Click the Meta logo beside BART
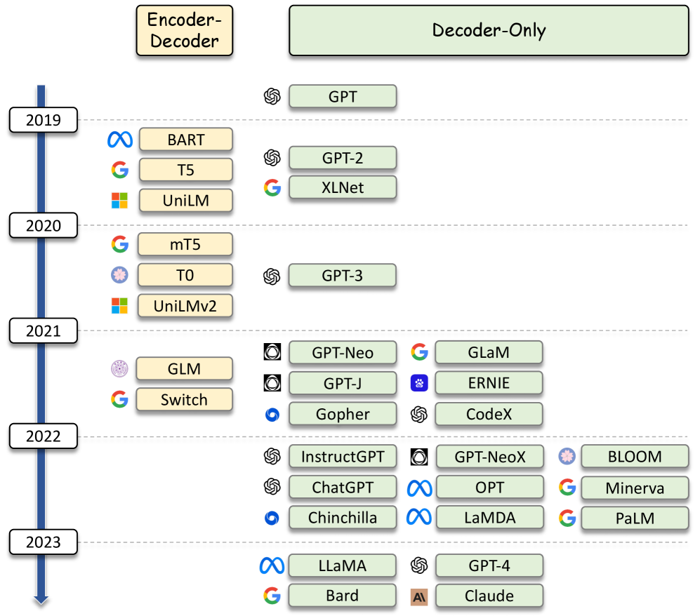Screen dimensions: 700x616 pos(120,140)
